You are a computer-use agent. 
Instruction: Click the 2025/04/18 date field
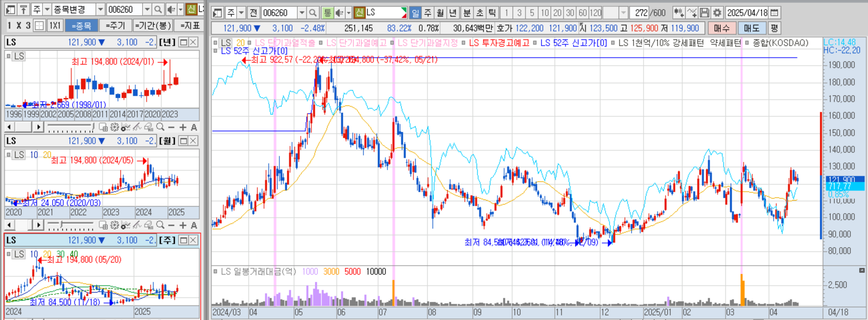click(x=747, y=13)
